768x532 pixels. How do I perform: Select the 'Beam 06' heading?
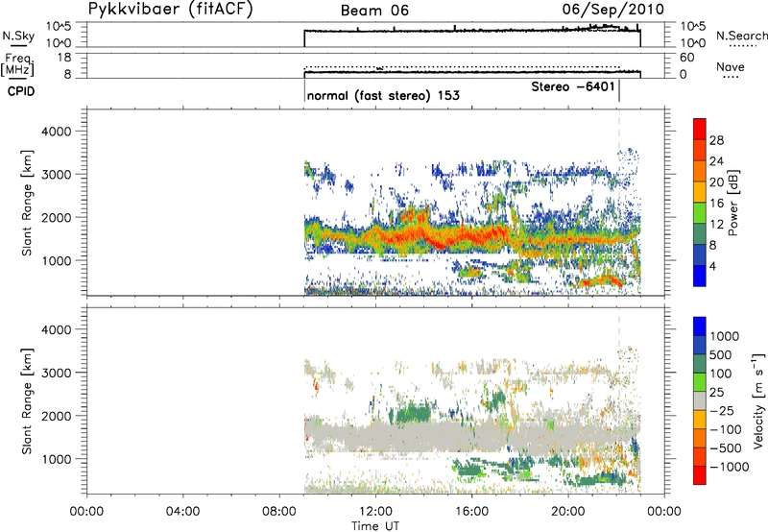click(374, 11)
